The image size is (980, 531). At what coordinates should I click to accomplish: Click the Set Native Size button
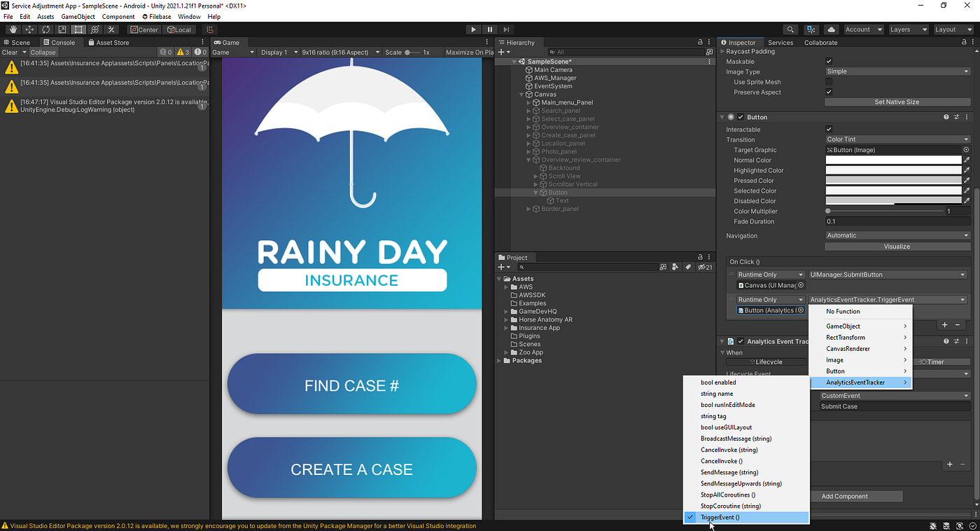click(897, 102)
